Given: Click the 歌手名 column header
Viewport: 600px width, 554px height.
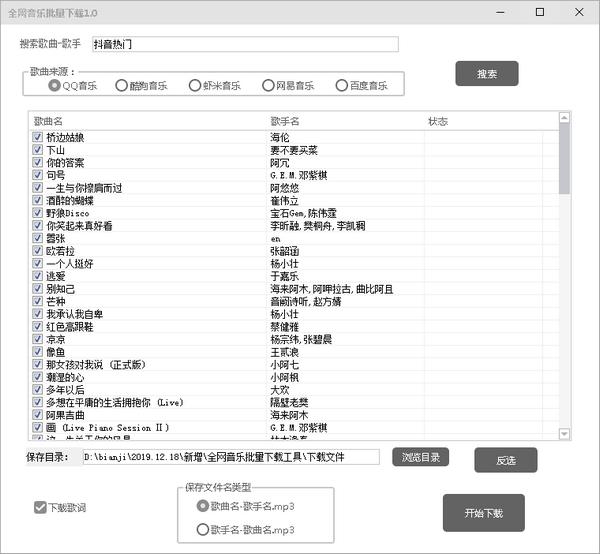Looking at the screenshot, I should click(346, 121).
